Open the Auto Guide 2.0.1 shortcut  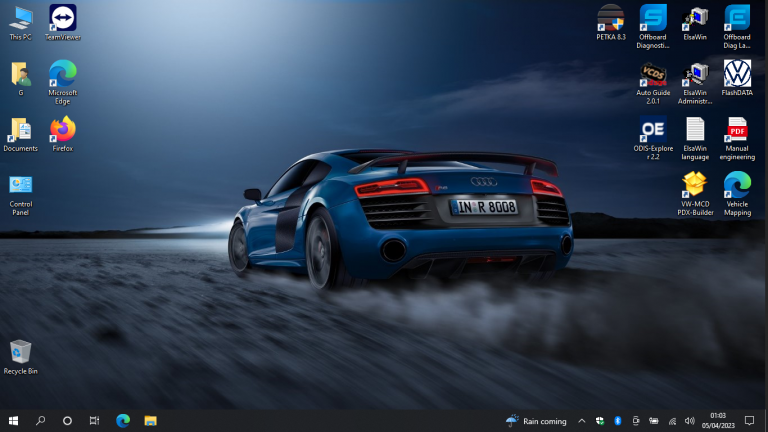point(653,74)
